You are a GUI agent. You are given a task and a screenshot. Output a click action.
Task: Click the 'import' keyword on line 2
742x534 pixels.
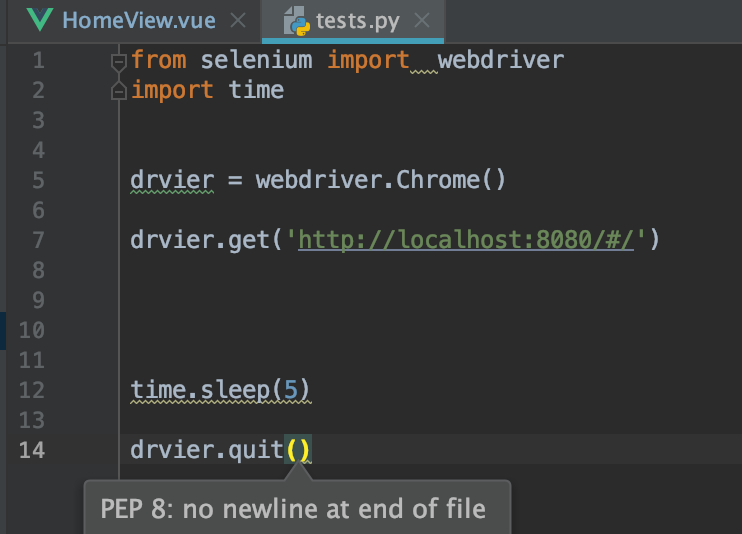click(x=172, y=90)
